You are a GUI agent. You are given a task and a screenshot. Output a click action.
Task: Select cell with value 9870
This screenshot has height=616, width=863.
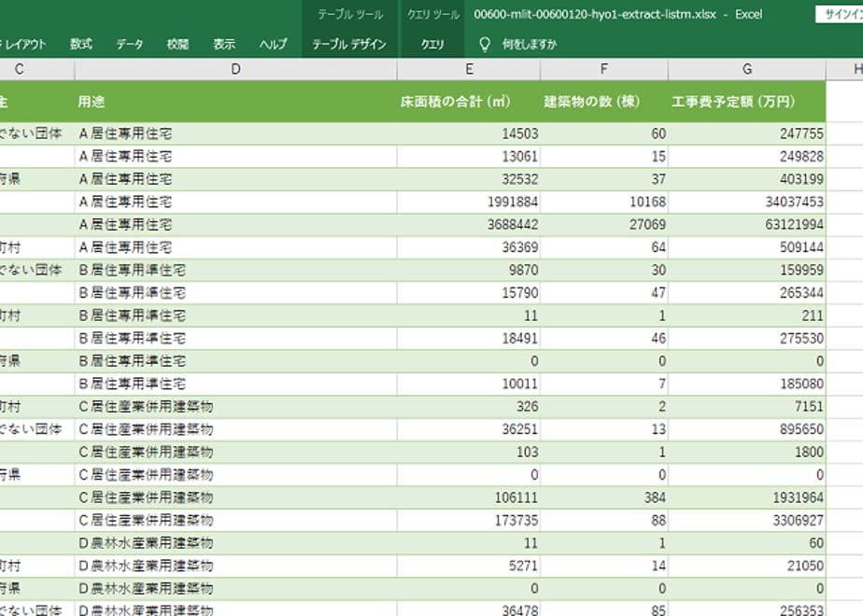tap(468, 270)
